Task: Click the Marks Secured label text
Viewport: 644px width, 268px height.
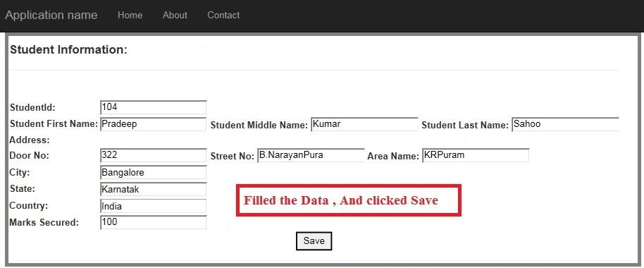Action: coord(44,223)
